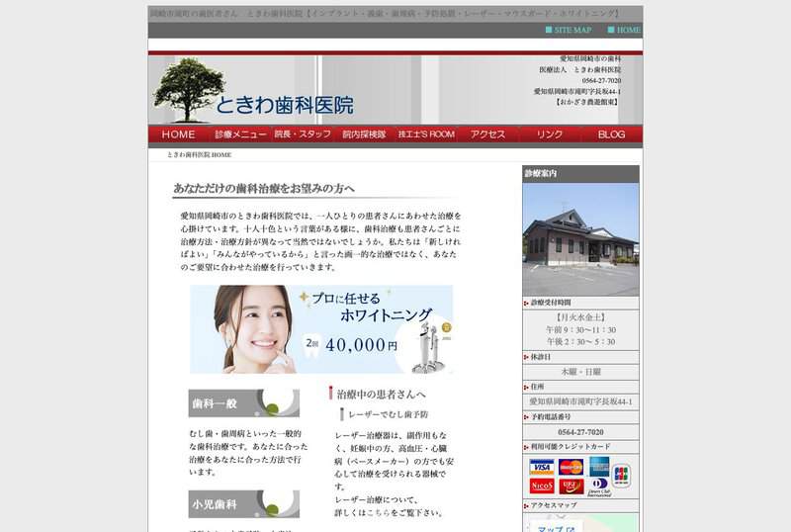Select HOME in the red navigation bar

tap(179, 134)
